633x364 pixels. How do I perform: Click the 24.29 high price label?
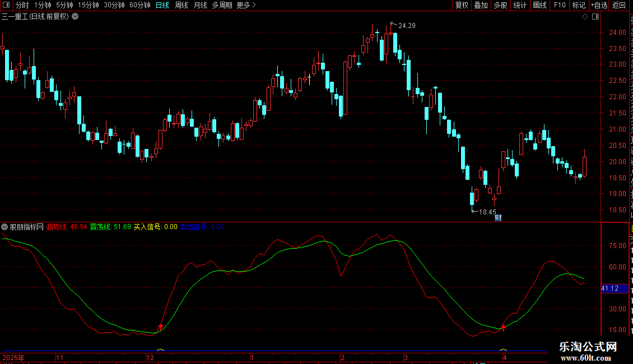pyautogui.click(x=407, y=26)
